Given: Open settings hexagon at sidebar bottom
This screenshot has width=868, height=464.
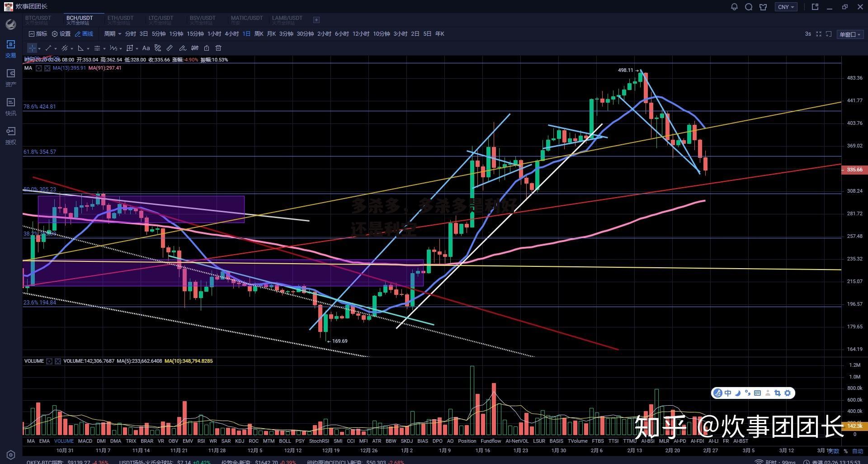Looking at the screenshot, I should click(x=11, y=455).
